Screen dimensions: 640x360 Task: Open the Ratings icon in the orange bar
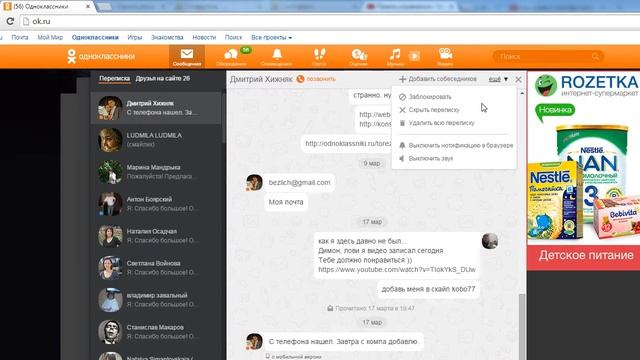(359, 57)
